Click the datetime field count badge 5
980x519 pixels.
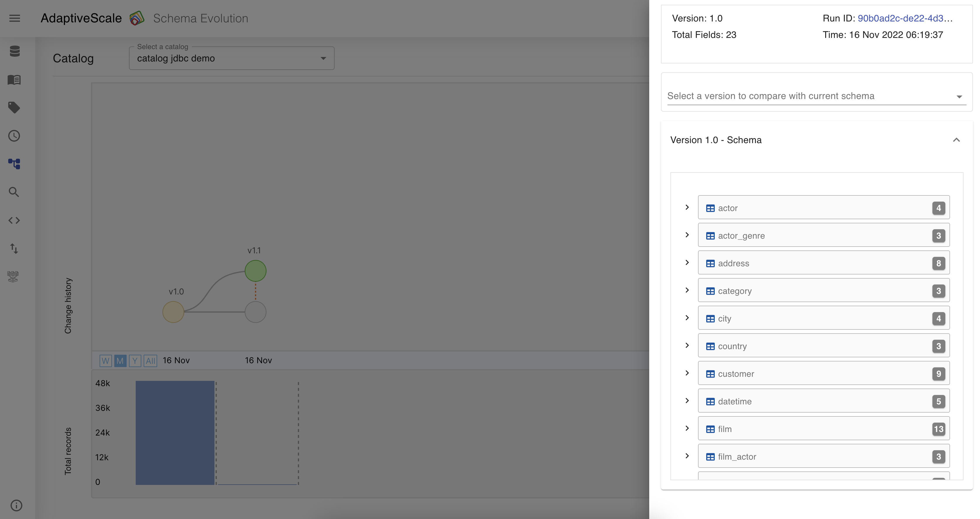click(x=939, y=401)
